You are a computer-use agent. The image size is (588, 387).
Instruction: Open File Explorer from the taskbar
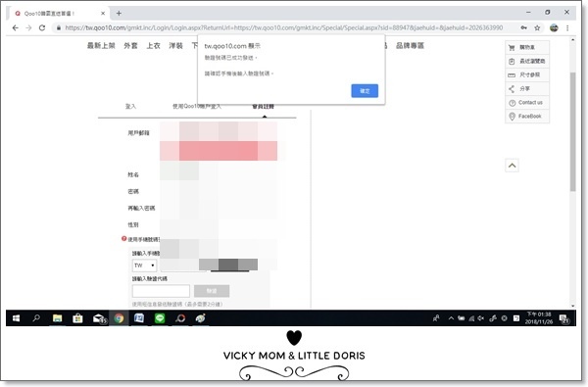(x=57, y=318)
